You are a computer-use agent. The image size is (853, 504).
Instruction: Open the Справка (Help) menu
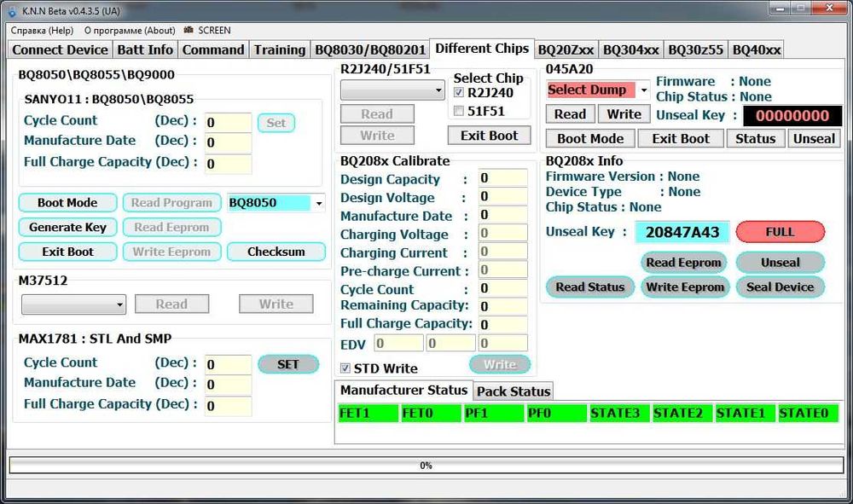[x=42, y=31]
